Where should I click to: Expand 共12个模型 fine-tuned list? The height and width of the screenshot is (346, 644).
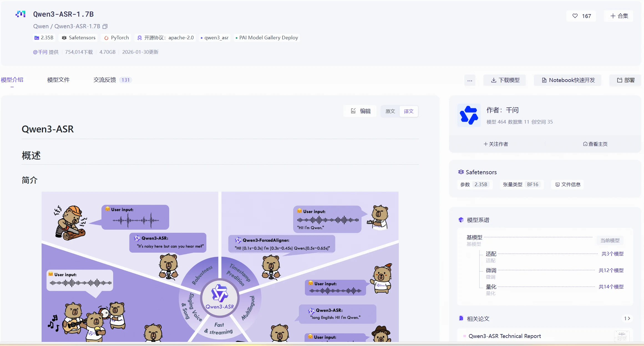(611, 270)
